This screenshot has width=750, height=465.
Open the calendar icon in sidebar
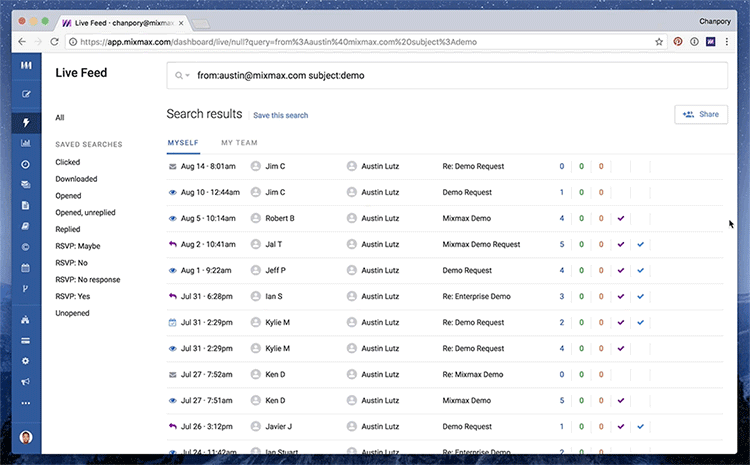pyautogui.click(x=26, y=268)
